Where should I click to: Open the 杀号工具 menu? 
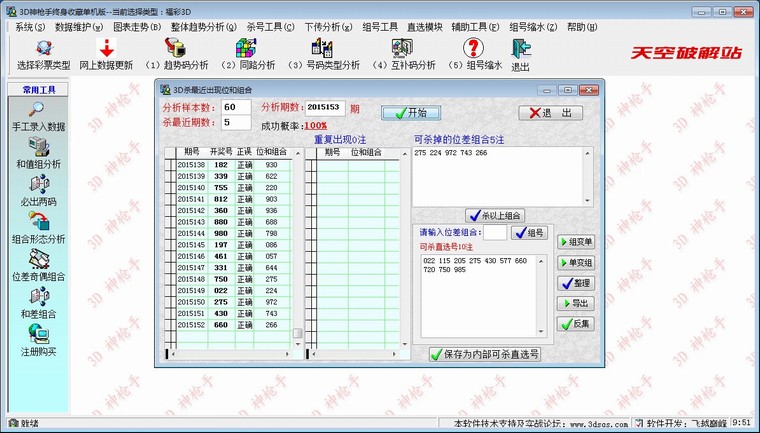click(267, 26)
